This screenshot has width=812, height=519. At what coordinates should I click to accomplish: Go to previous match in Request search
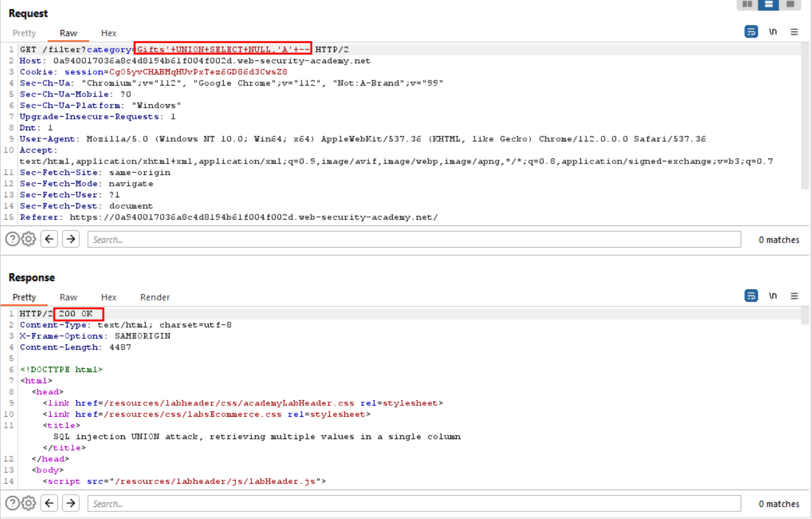(x=50, y=239)
